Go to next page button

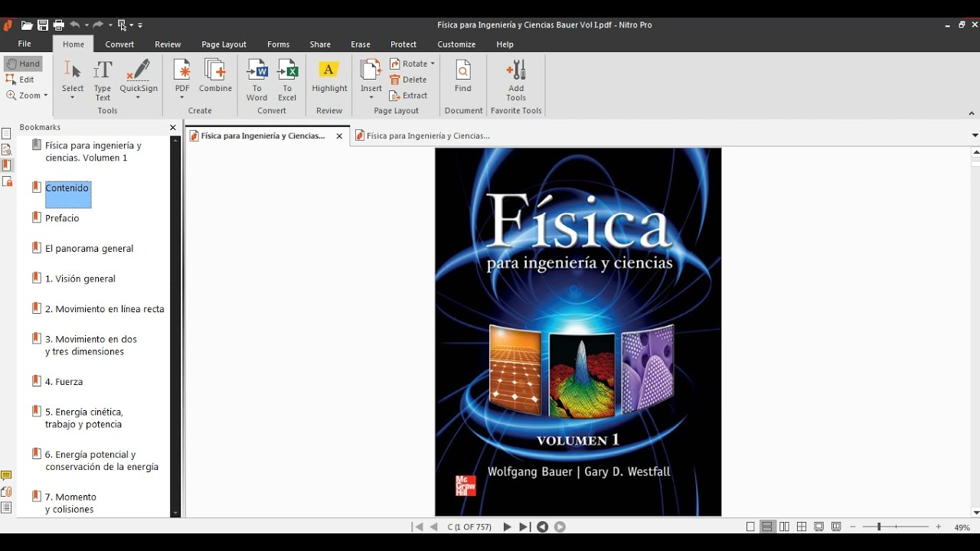(507, 527)
